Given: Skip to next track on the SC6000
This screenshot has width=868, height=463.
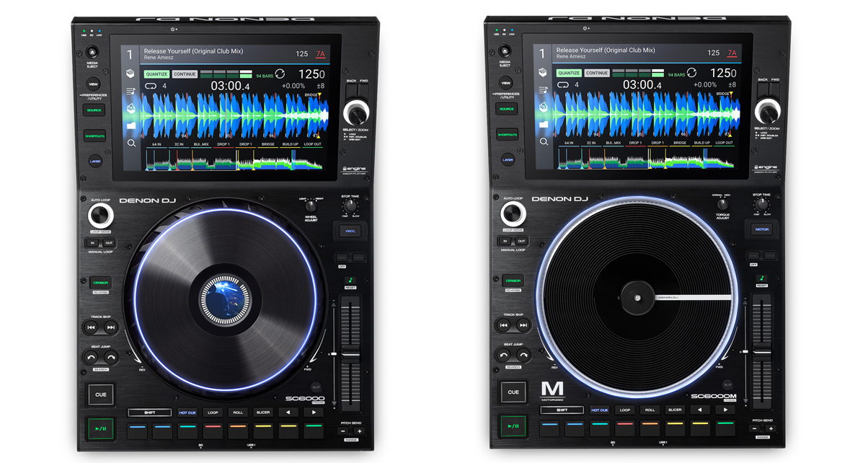Looking at the screenshot, I should [110, 327].
